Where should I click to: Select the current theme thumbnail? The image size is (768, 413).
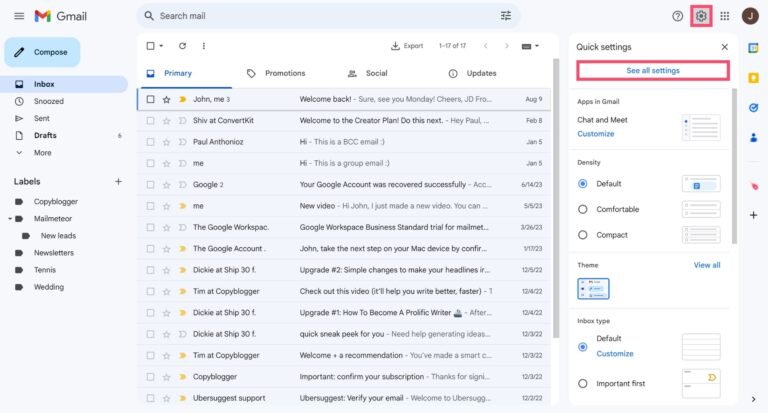click(x=593, y=289)
